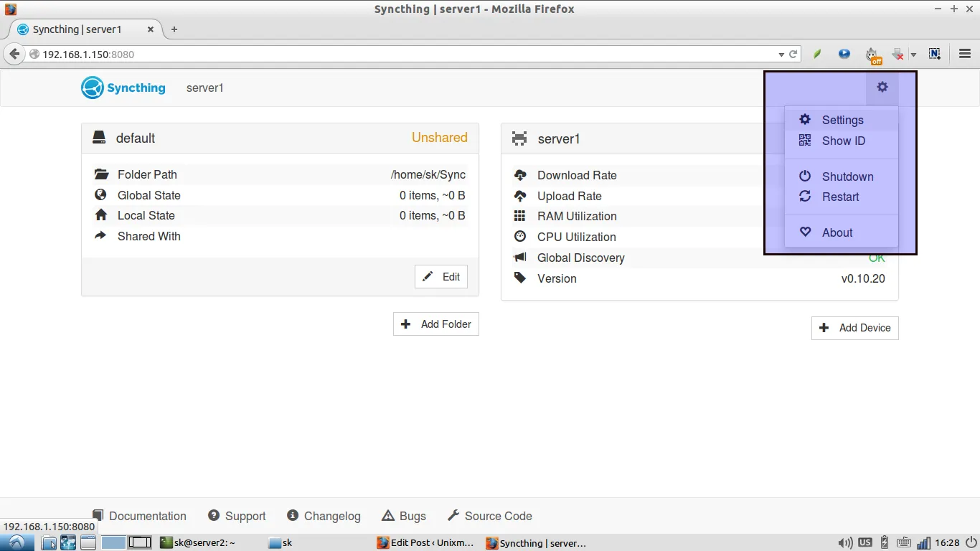Screen dimensions: 980x551
Task: Click the Syncthing logo icon
Action: coord(93,88)
